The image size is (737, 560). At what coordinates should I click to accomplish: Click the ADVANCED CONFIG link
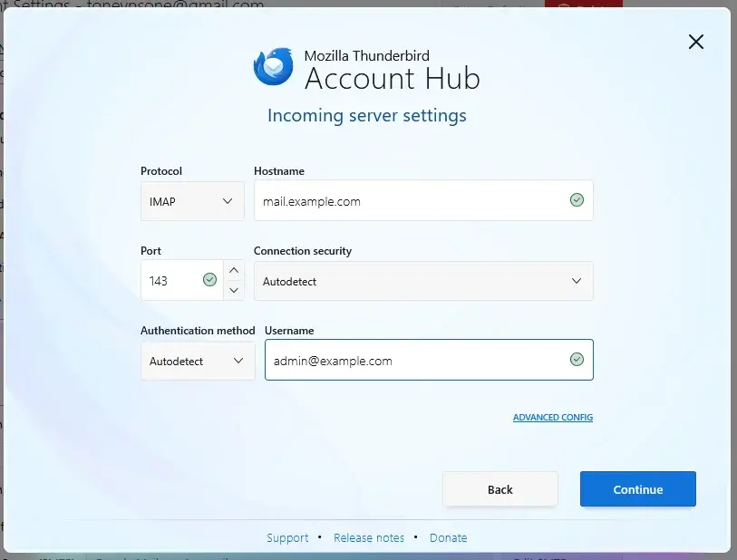552,417
